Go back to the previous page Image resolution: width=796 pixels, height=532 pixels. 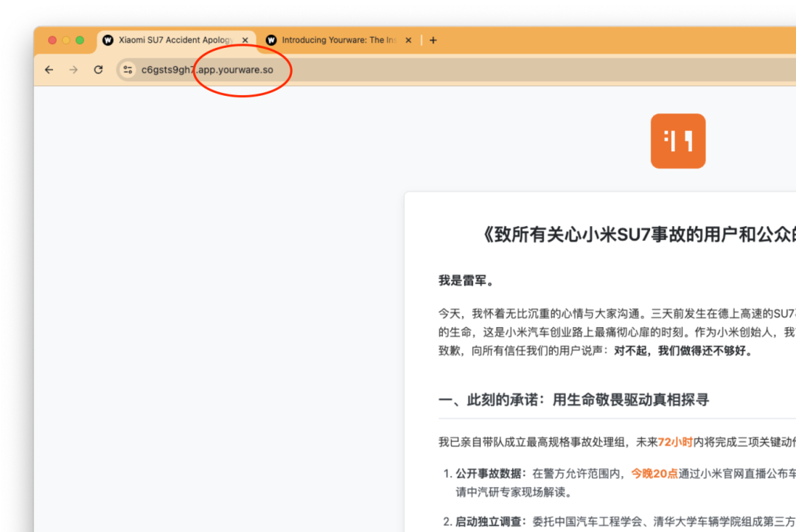pyautogui.click(x=49, y=69)
